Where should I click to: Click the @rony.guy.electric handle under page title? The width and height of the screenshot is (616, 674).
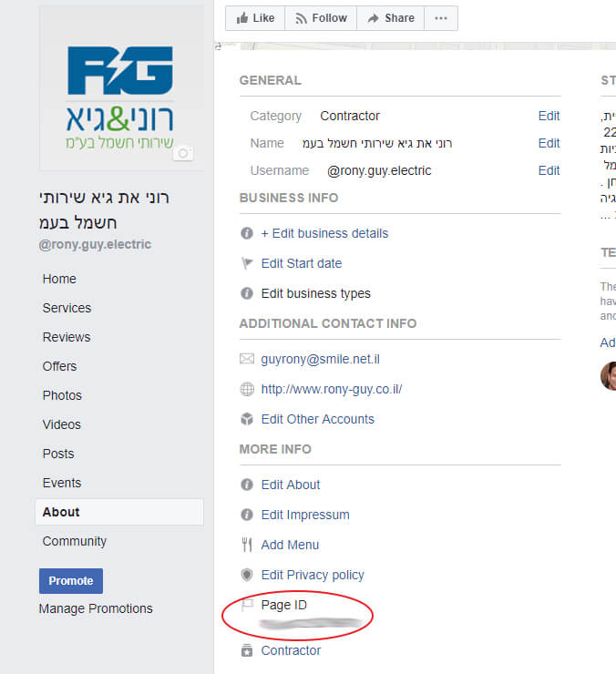(95, 244)
